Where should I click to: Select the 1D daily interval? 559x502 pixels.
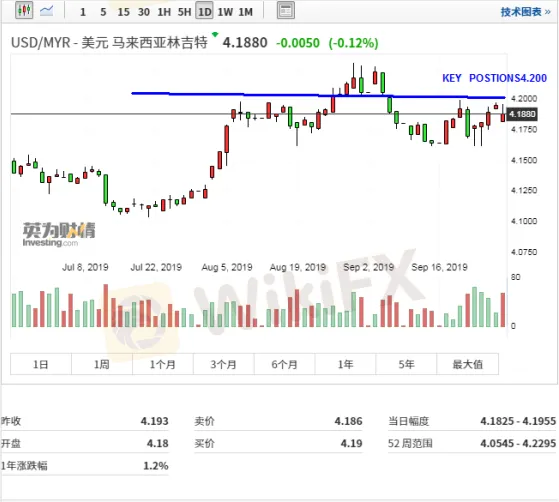[x=204, y=12]
